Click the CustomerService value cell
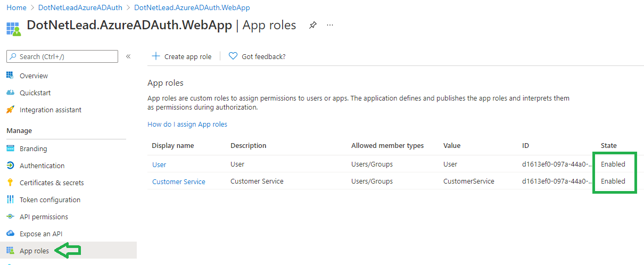The image size is (644, 265). [x=469, y=181]
